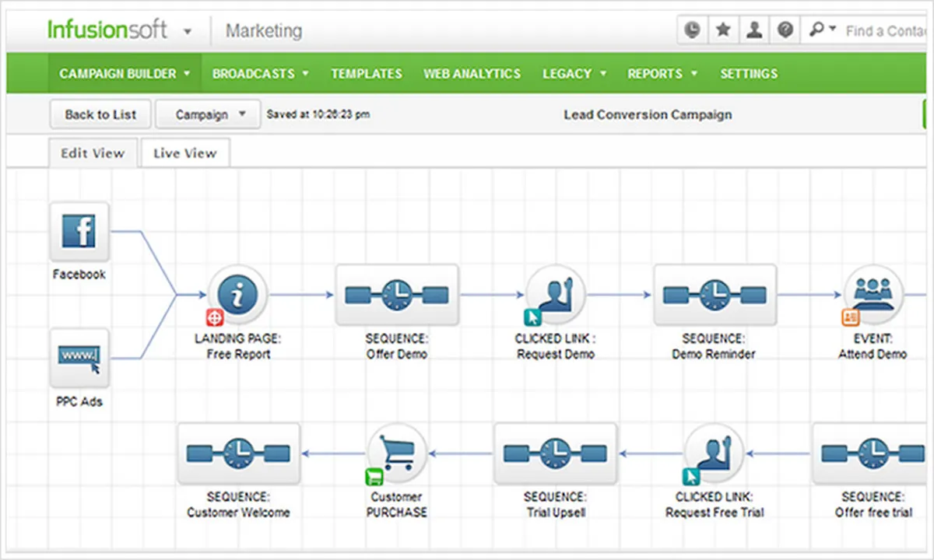The width and height of the screenshot is (934, 560).
Task: Open the Customer Welcome sequence node
Action: point(238,453)
